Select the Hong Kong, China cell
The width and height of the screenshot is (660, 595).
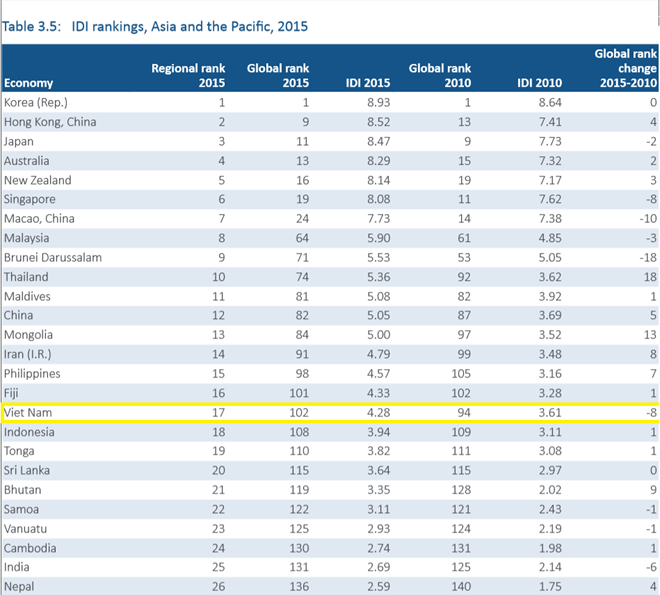50,122
